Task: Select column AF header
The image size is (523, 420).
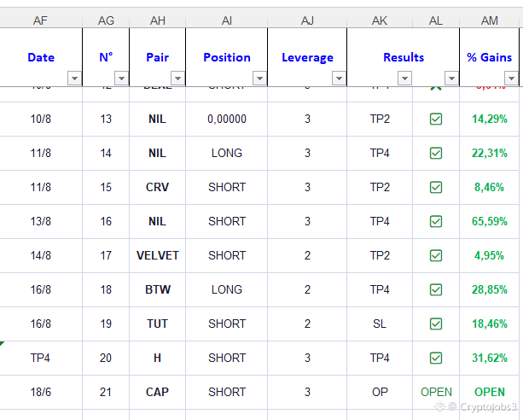Action: (x=41, y=20)
